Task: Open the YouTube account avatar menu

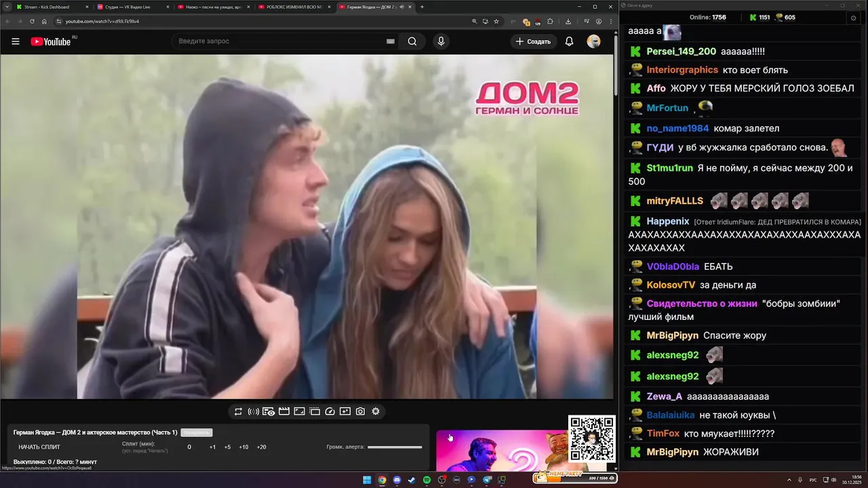Action: coord(593,41)
